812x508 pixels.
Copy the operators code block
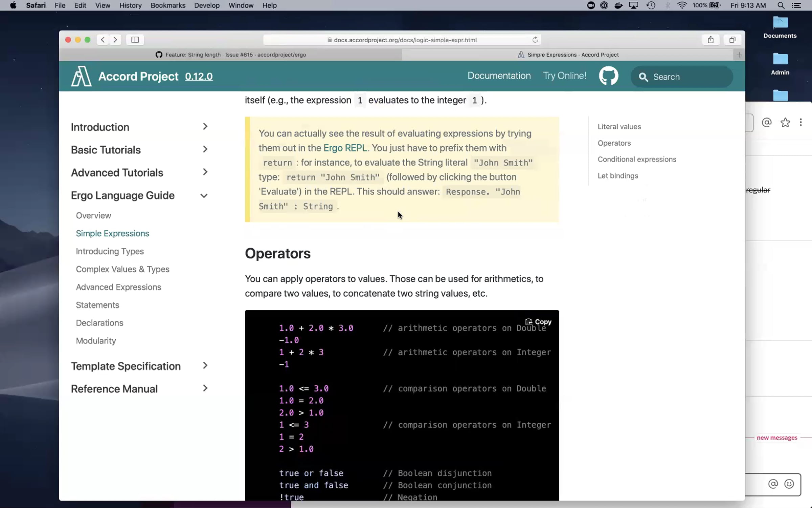pyautogui.click(x=538, y=322)
